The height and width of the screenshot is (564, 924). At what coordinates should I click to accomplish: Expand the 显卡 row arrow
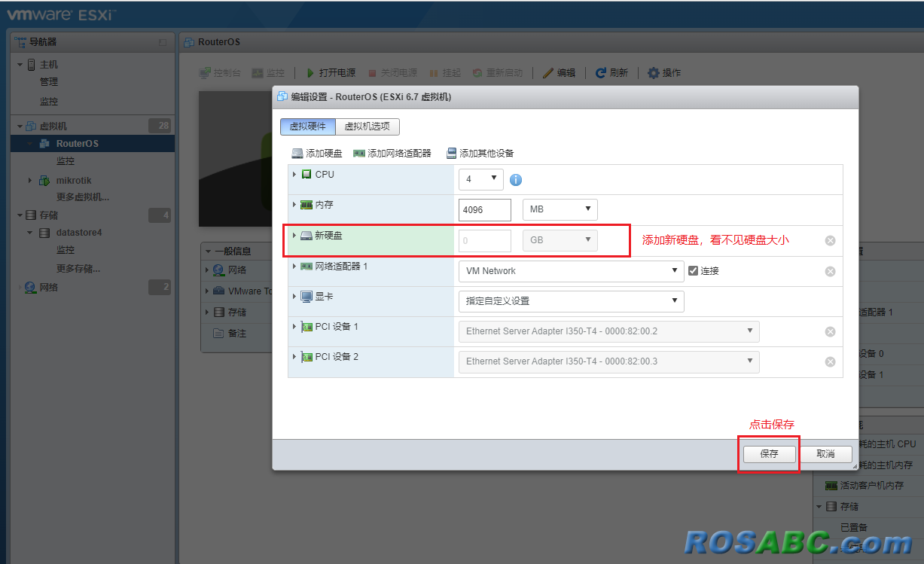[294, 296]
